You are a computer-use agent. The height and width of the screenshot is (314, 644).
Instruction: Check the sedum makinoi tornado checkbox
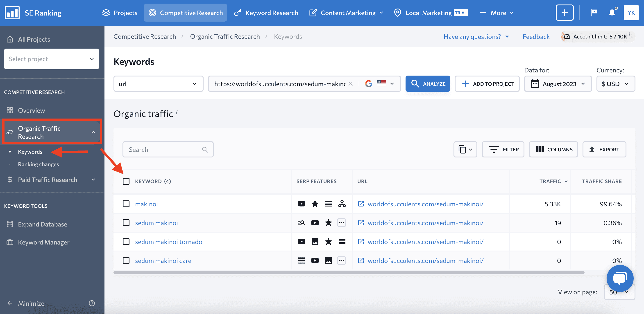coord(126,242)
